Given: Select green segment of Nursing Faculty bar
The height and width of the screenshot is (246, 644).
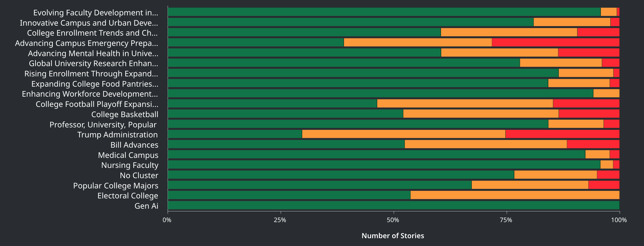Looking at the screenshot, I should point(384,164).
